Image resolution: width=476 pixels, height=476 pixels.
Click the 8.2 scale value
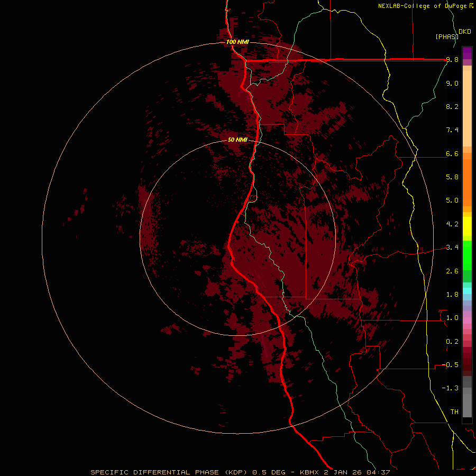452,106
